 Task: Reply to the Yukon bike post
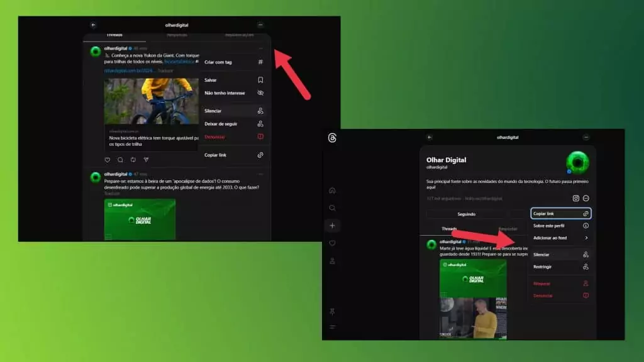(120, 160)
